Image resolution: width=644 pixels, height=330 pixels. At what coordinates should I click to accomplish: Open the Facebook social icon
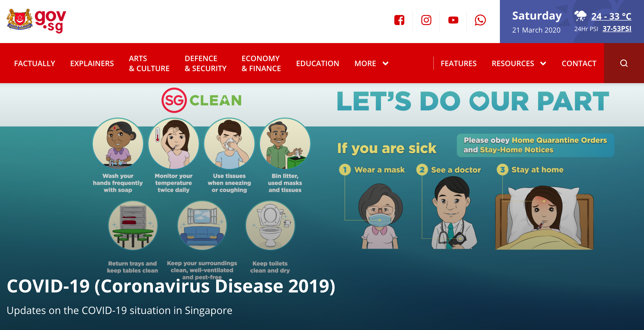click(x=399, y=20)
